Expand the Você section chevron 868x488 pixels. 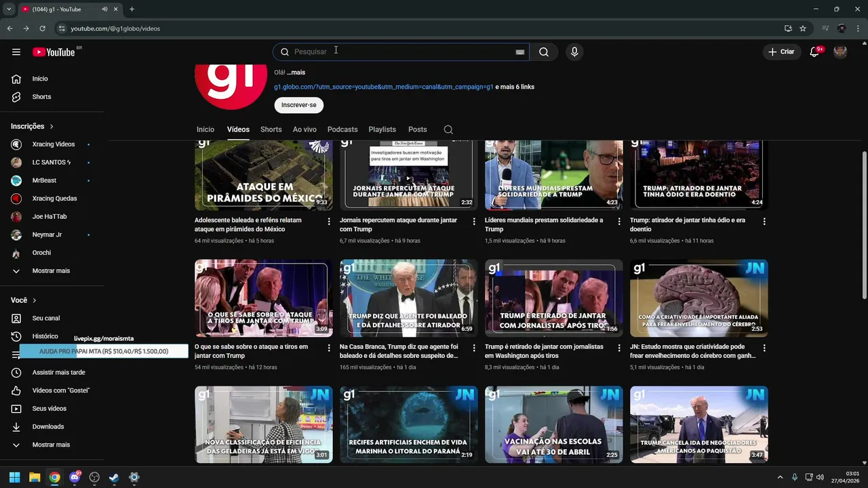tap(35, 300)
